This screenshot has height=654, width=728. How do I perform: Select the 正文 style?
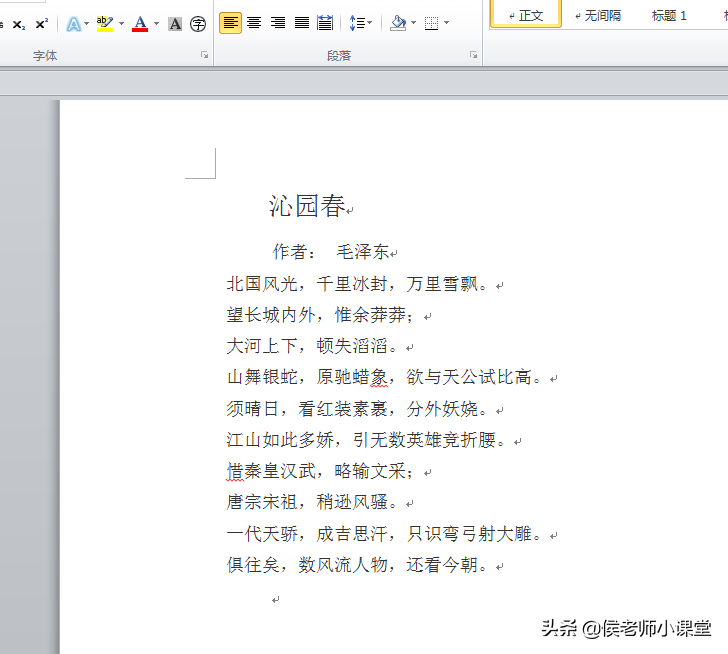point(526,15)
